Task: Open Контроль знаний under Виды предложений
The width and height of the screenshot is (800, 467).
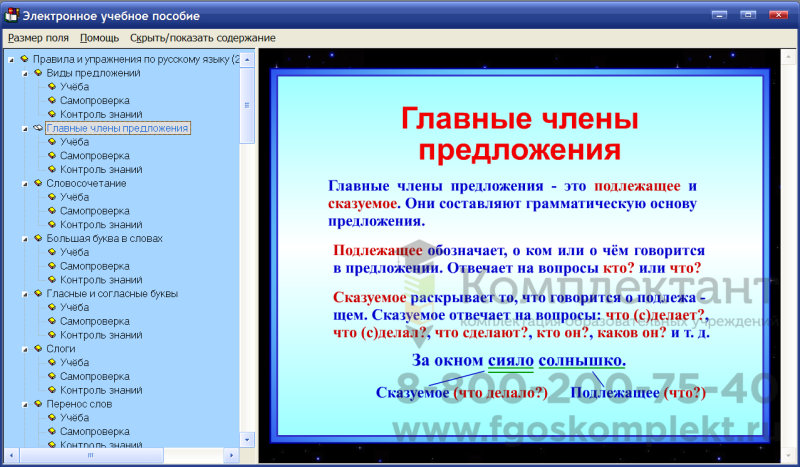Action: [101, 114]
